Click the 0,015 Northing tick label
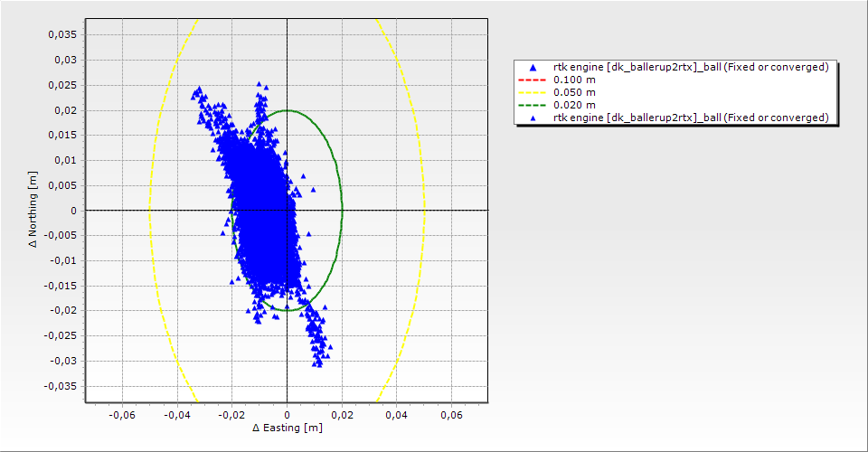This screenshot has height=452, width=868. 62,135
